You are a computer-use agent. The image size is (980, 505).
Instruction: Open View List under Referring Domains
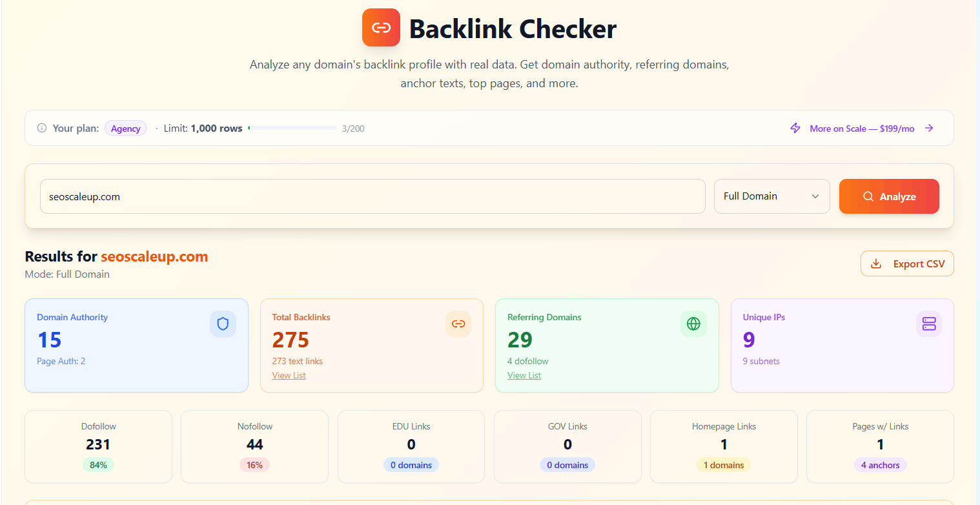(524, 375)
